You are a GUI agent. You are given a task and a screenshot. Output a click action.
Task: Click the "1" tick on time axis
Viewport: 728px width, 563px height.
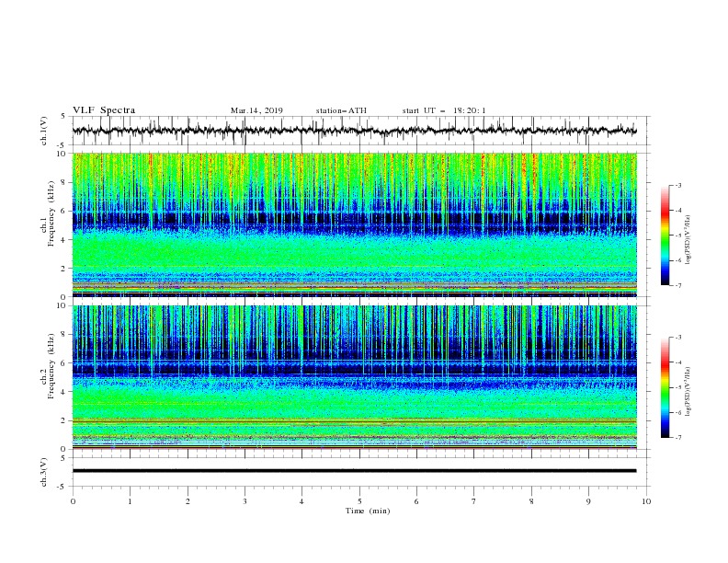click(130, 501)
